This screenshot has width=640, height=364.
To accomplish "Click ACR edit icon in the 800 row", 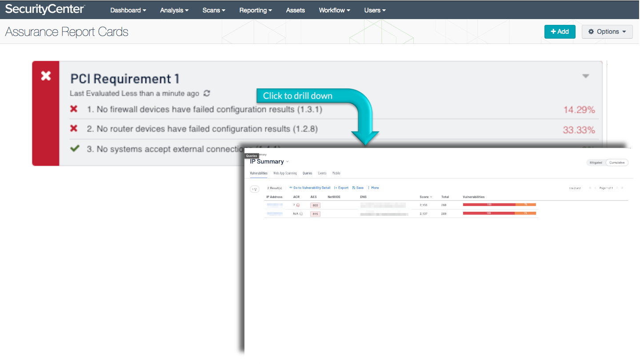I will point(298,205).
